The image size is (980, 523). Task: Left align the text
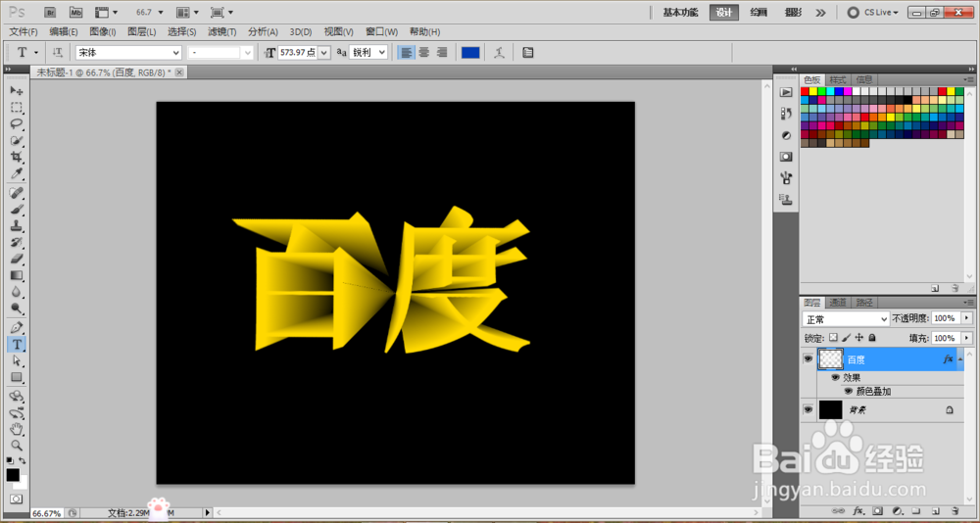coord(407,53)
